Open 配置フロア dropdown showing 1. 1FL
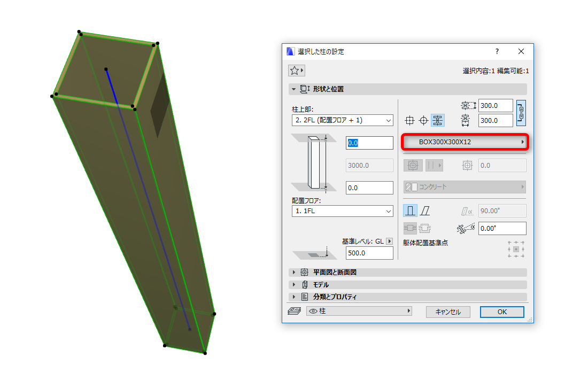 [x=342, y=211]
